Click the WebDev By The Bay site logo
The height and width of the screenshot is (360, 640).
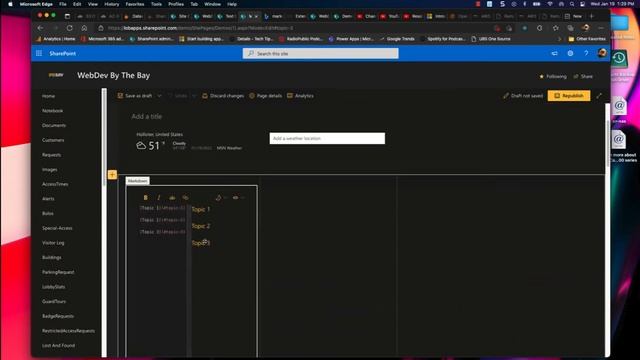pyautogui.click(x=56, y=75)
